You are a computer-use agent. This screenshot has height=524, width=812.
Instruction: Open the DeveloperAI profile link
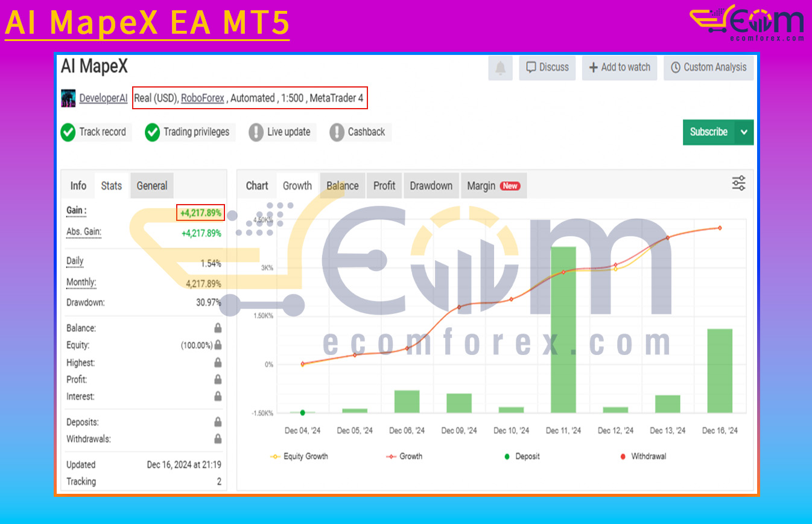103,98
